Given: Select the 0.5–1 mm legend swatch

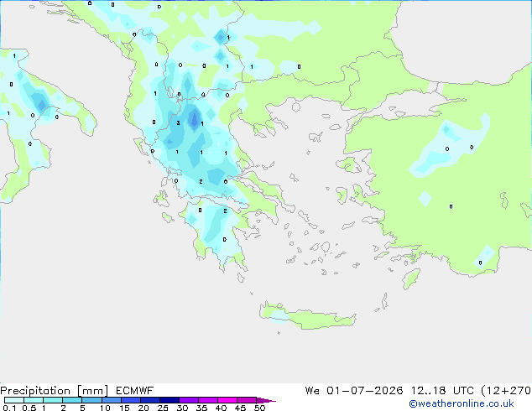Looking at the screenshot, I should (x=34, y=400).
